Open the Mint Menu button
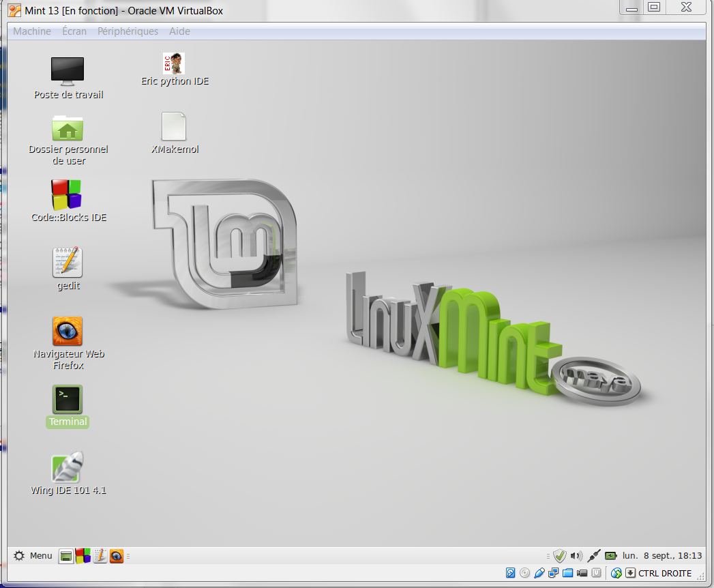Viewport: 714px width, 588px height. 33,556
